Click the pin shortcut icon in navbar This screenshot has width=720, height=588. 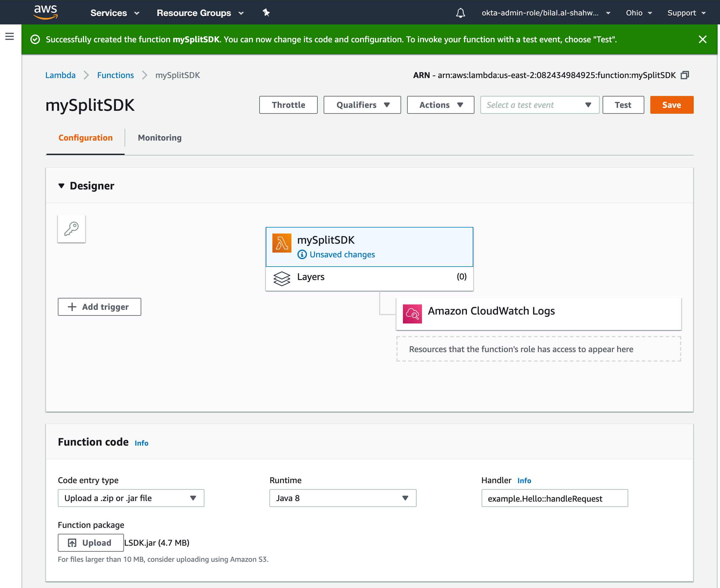pos(266,13)
